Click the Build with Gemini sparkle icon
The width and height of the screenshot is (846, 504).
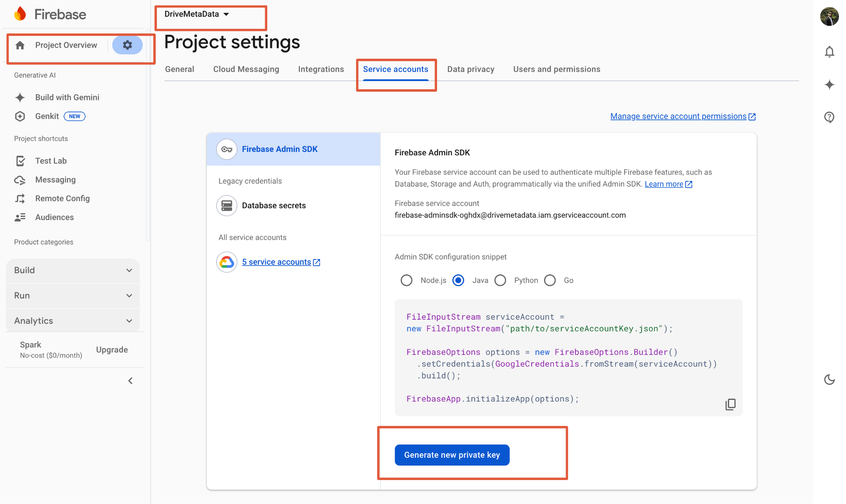click(x=20, y=97)
